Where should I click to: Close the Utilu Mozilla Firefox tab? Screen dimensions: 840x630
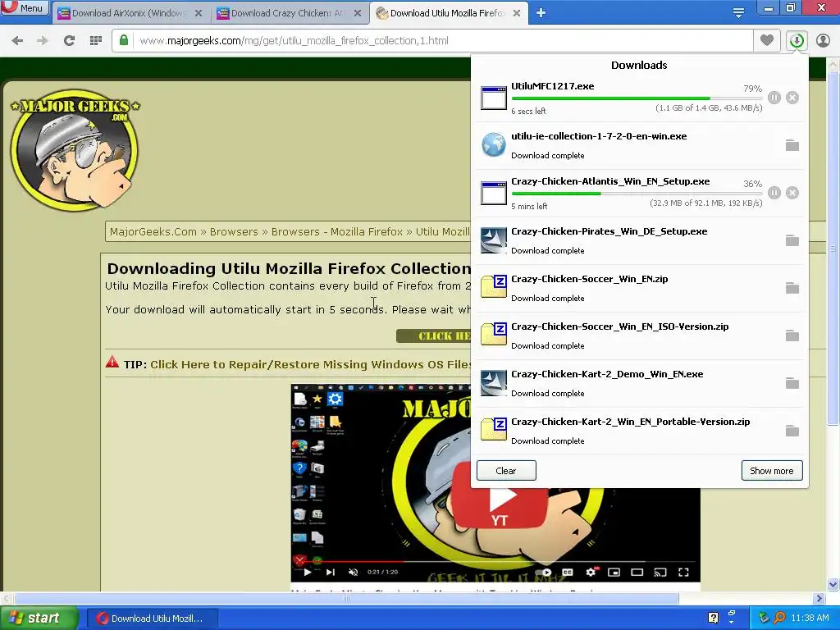(x=517, y=13)
